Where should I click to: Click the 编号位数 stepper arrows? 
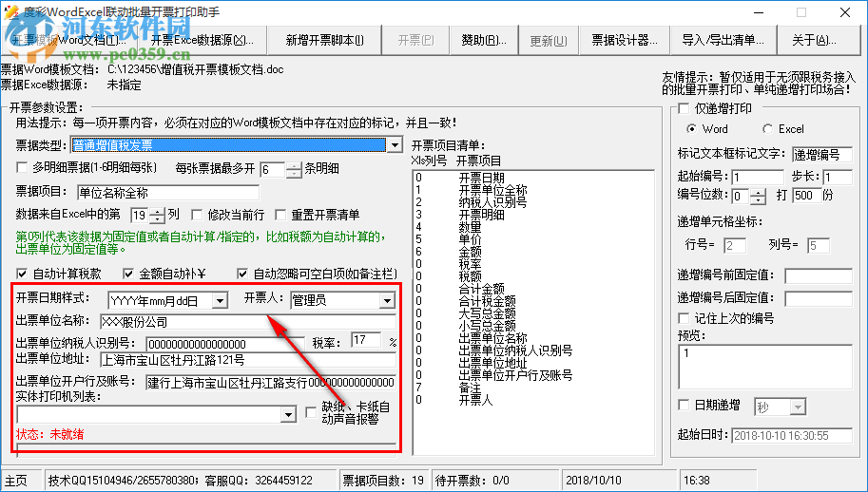click(759, 196)
